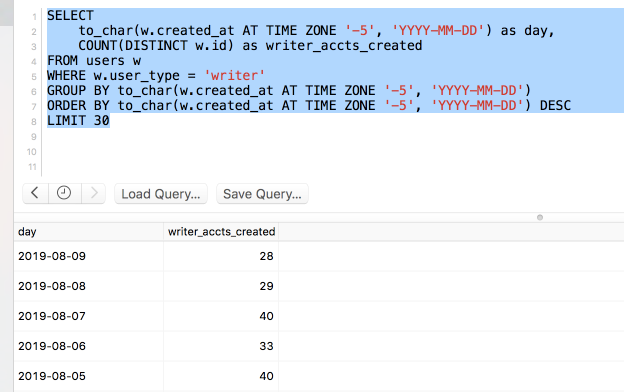This screenshot has width=624, height=392.
Task: Select the 2019-08-05 day cell
Action: click(x=89, y=376)
